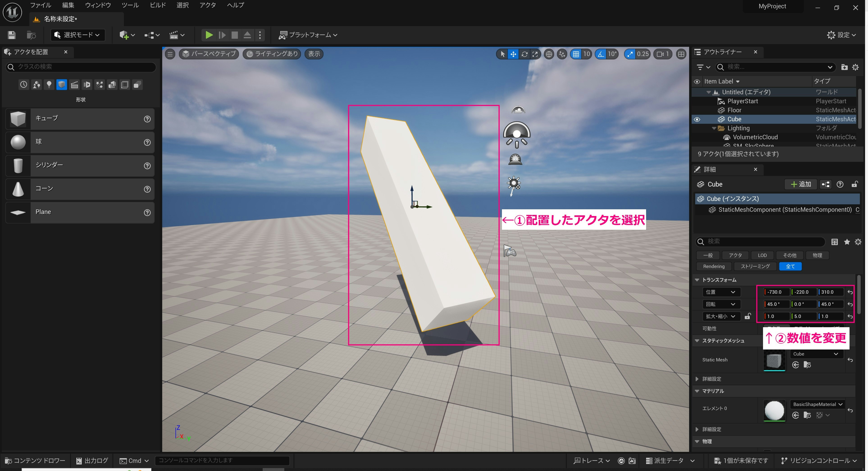The height and width of the screenshot is (471, 868).
Task: Select the scale transform tool
Action: [x=535, y=54]
